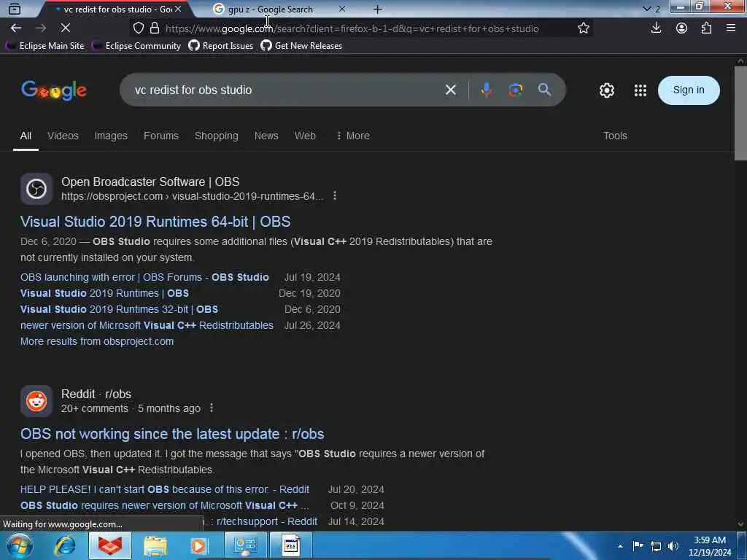Screen dimensions: 747x560
Task: Click the Sign in button
Action: click(x=689, y=90)
